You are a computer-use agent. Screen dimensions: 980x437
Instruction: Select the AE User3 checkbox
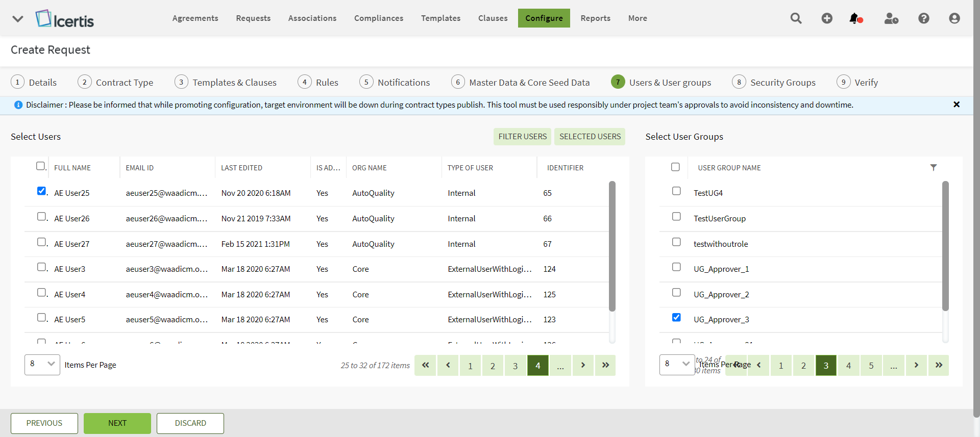tap(41, 267)
